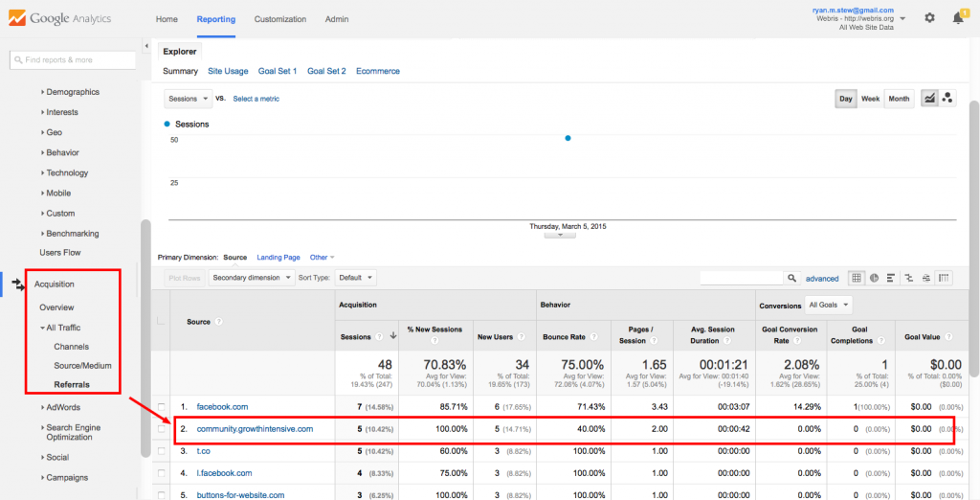Screen dimensions: 980x500
Task: Set chart granularity to Day
Action: (x=846, y=99)
